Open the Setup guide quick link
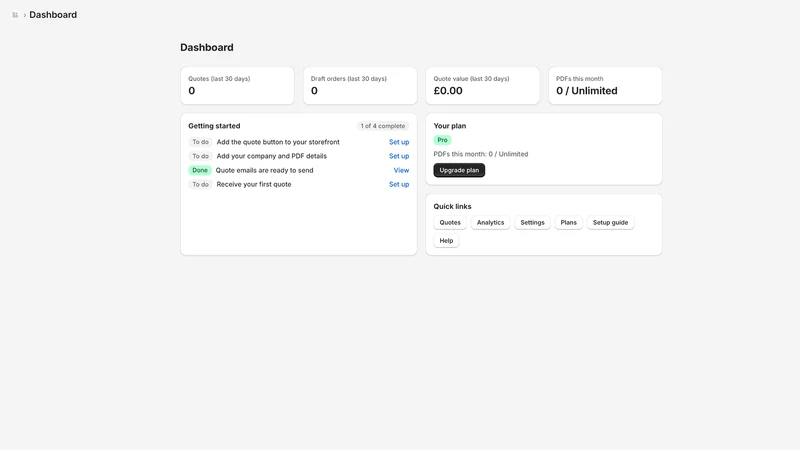Screen dimensions: 800x450 click(x=610, y=222)
